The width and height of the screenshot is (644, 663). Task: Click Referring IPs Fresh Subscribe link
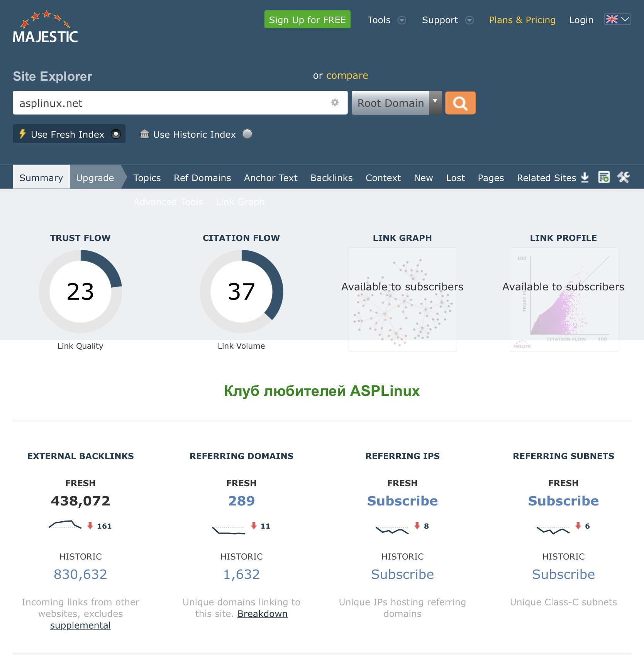pos(402,501)
